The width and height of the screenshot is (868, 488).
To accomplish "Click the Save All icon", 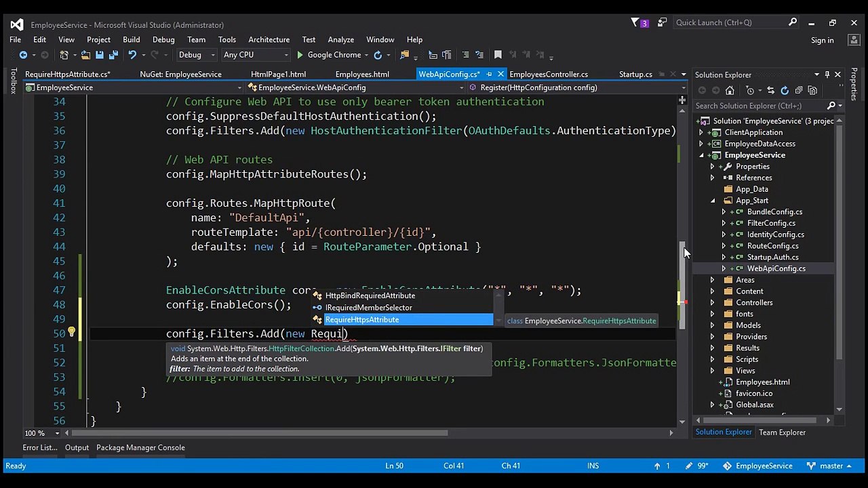I will [x=113, y=55].
